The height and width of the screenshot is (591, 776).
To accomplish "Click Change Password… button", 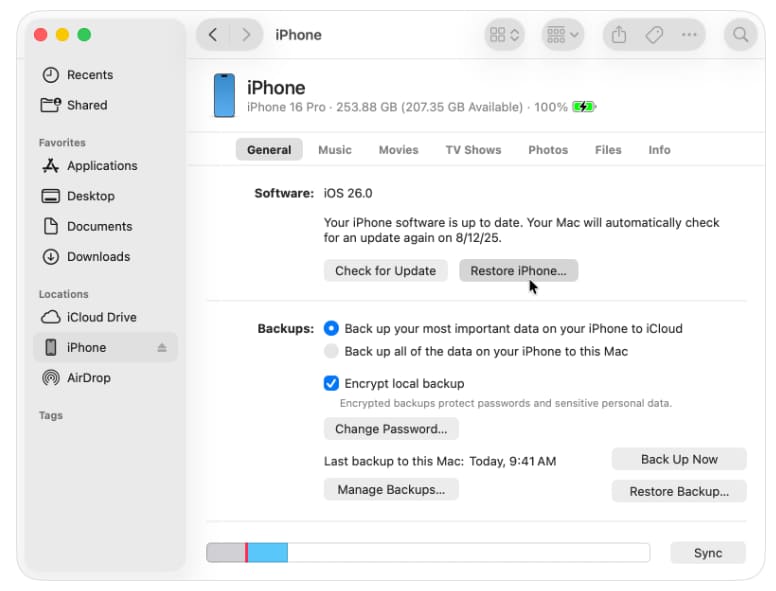I will pos(391,429).
